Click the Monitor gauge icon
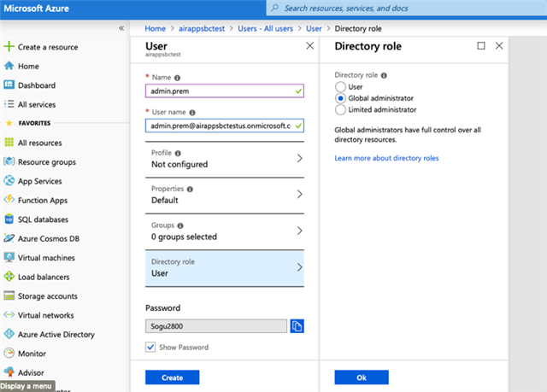 [9, 353]
